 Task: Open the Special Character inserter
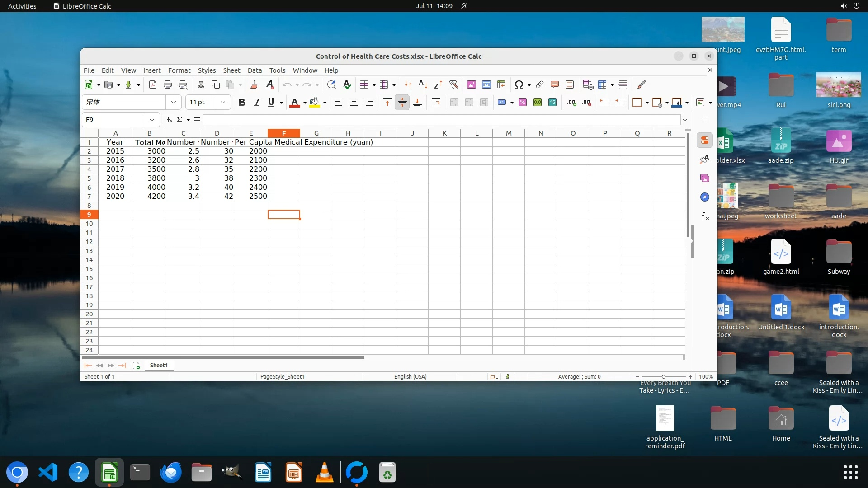coord(519,84)
